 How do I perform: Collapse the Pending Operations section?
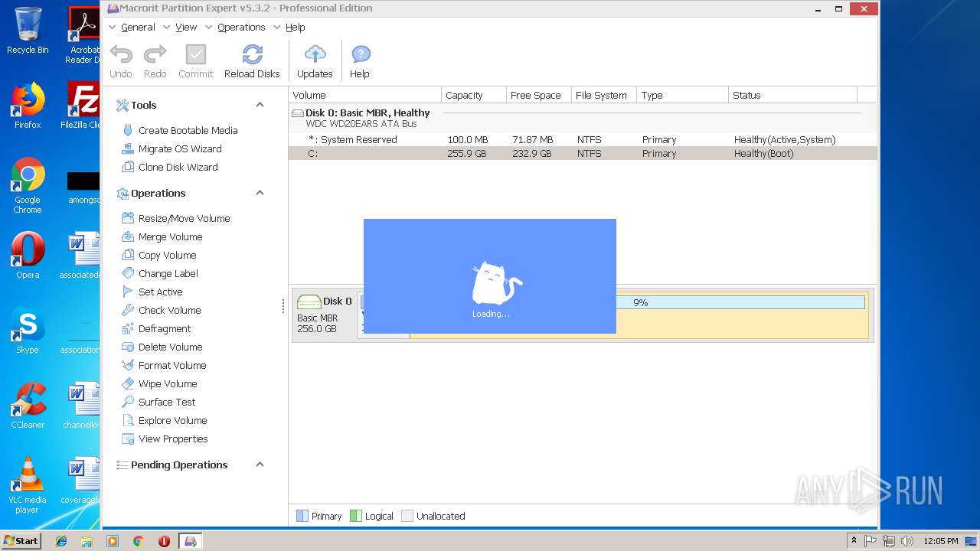(x=260, y=465)
